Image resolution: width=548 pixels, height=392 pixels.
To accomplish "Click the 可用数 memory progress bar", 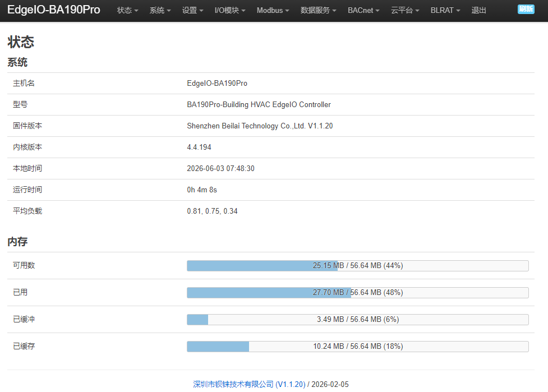I will click(357, 265).
